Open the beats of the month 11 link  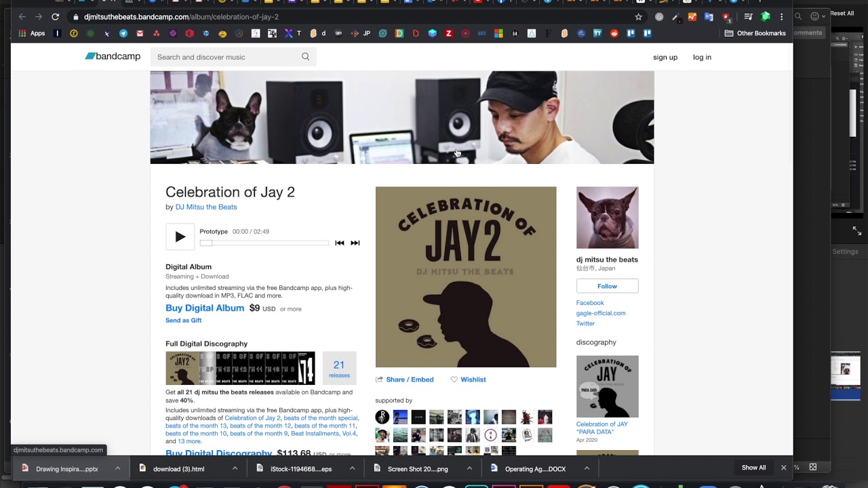click(325, 426)
